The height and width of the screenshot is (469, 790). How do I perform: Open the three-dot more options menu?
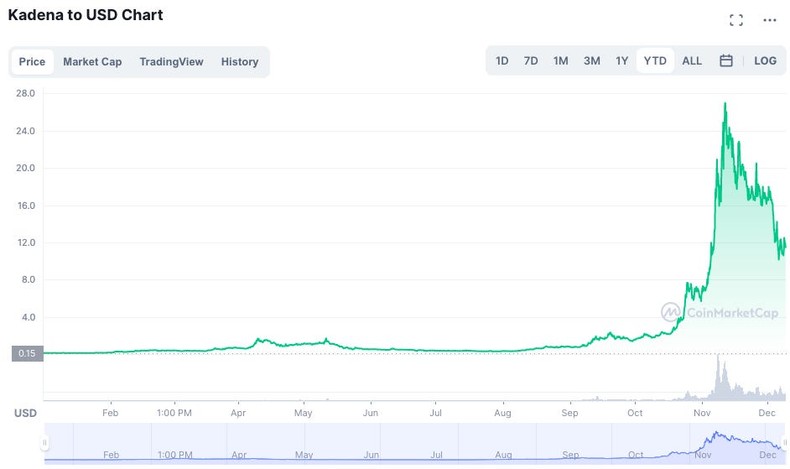[769, 20]
